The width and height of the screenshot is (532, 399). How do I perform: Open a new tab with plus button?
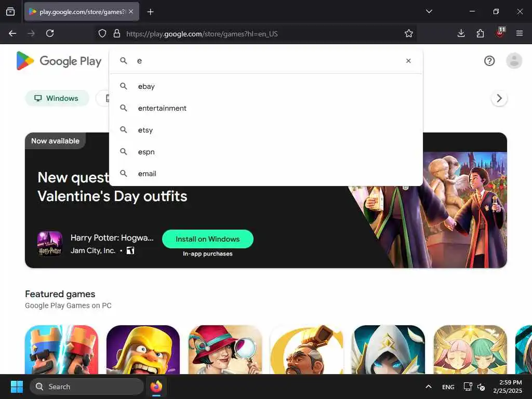150,12
